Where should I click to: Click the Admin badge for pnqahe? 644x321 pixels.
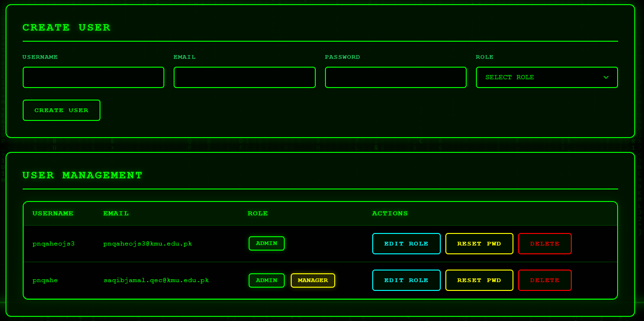tap(266, 280)
